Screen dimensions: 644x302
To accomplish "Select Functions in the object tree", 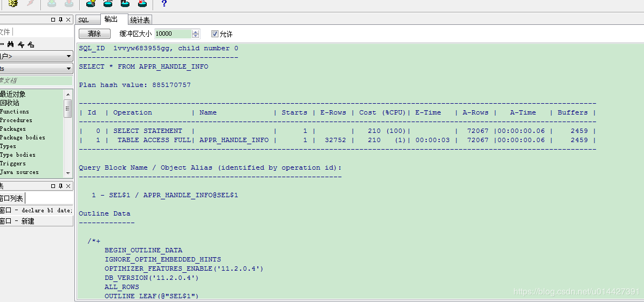I will (15, 111).
